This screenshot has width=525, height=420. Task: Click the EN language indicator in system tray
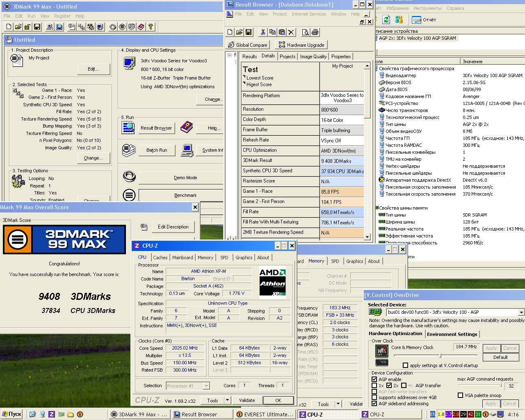tap(433, 414)
